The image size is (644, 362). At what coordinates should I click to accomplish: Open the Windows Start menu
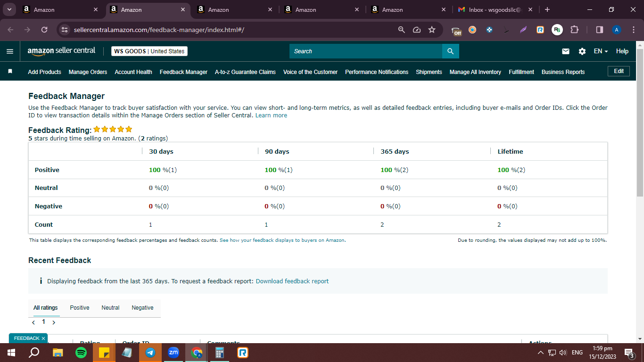click(11, 353)
